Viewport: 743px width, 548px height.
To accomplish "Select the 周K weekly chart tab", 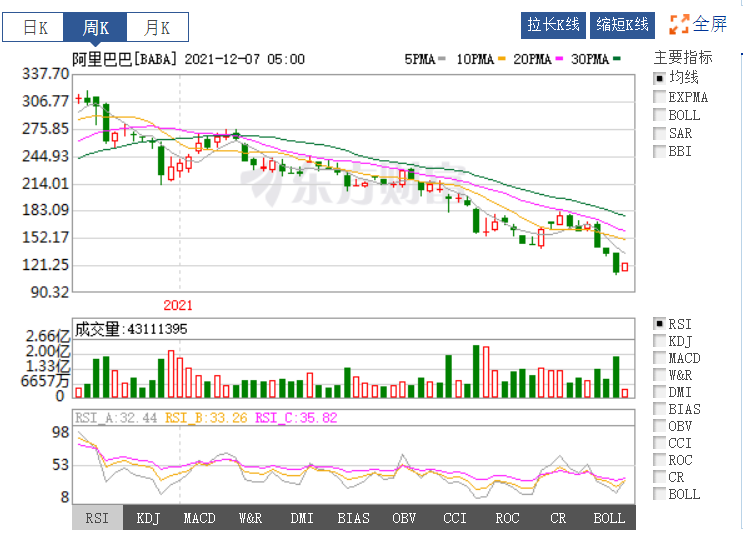I will [95, 27].
